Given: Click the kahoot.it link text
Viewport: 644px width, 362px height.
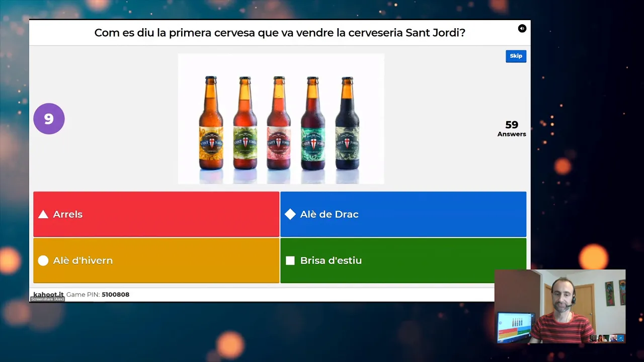Looking at the screenshot, I should [x=48, y=295].
